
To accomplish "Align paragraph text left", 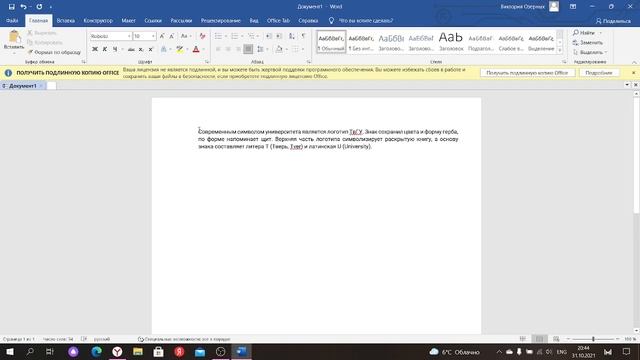I will 218,49.
